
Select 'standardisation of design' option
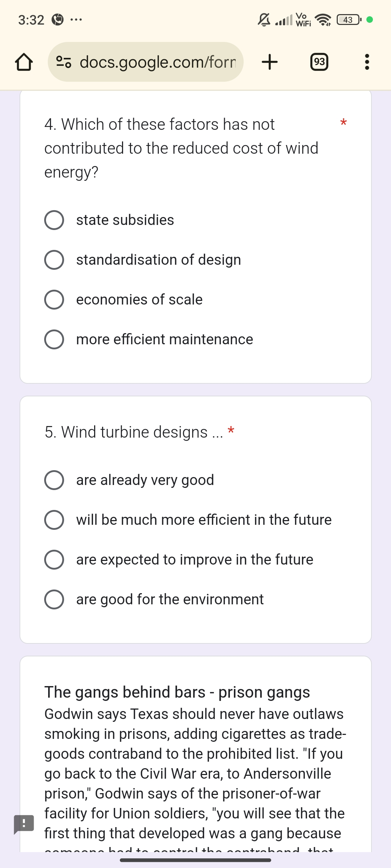point(54,260)
